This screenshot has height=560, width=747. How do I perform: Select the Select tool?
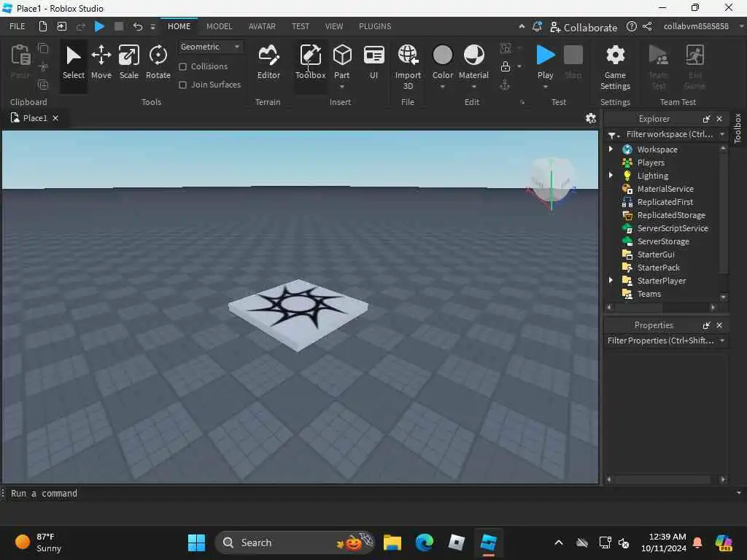[x=74, y=63]
